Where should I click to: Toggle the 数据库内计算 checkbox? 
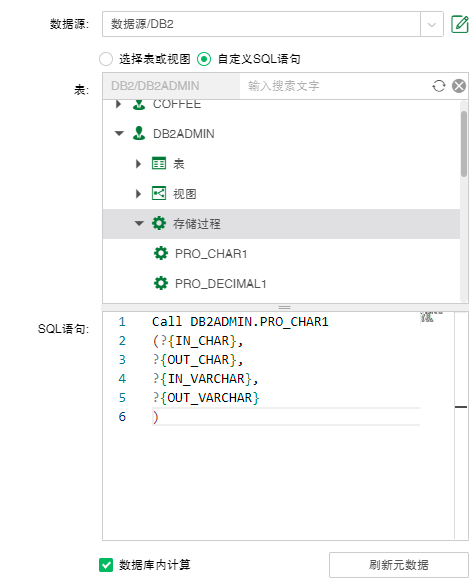click(x=106, y=565)
